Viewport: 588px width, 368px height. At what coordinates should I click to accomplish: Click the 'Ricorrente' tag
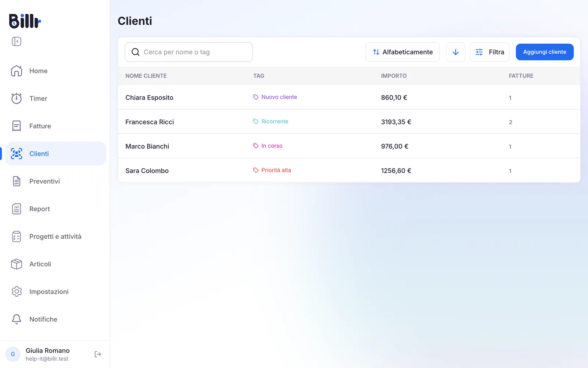pyautogui.click(x=271, y=121)
